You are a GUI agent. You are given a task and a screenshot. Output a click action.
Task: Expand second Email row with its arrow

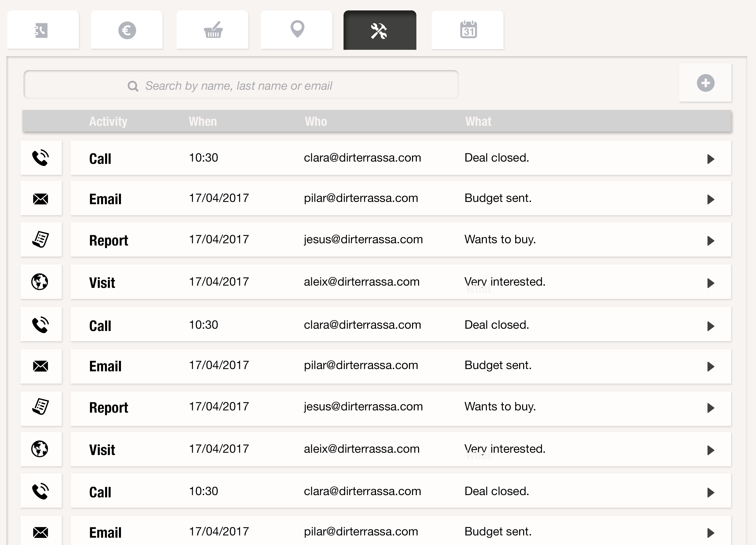click(711, 367)
